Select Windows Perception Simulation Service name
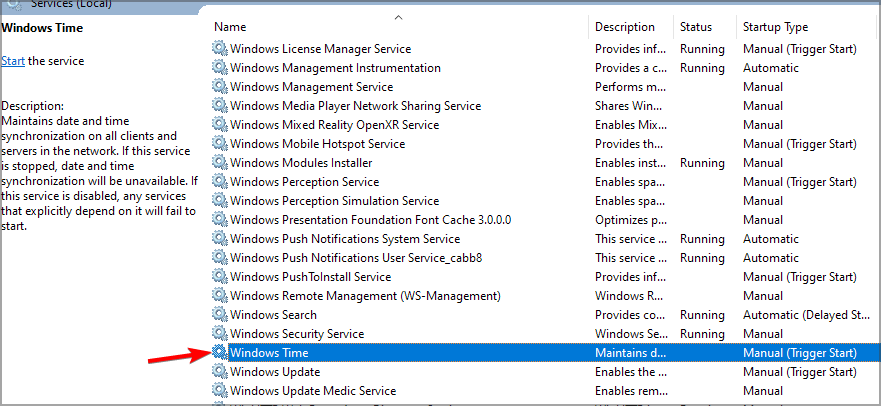 (334, 200)
